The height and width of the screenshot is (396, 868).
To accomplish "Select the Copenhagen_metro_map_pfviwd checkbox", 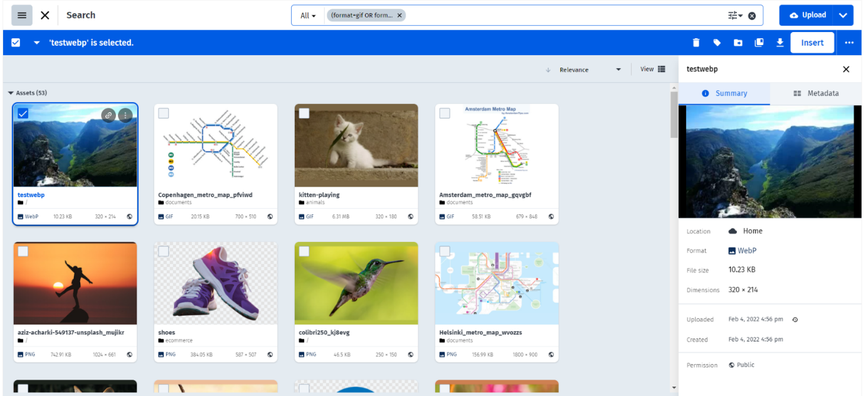I will [163, 113].
